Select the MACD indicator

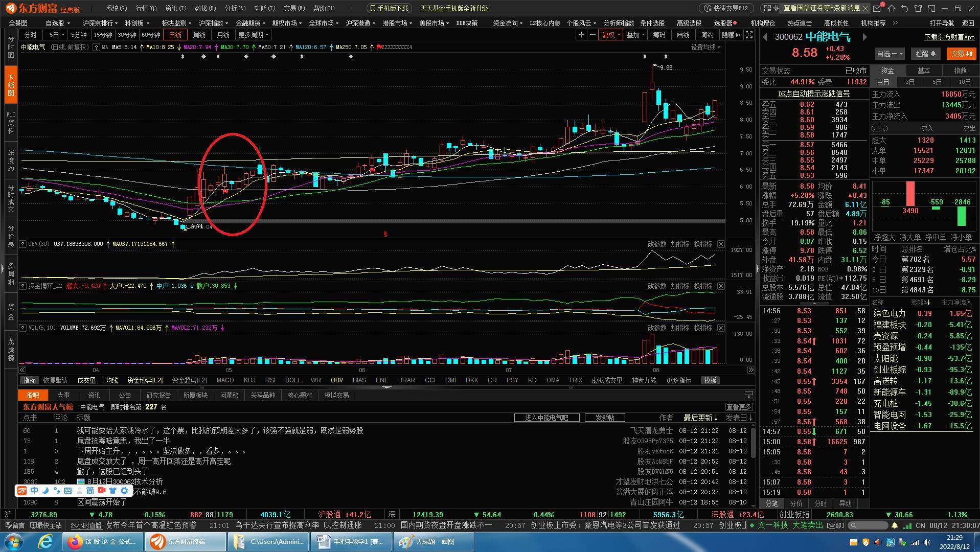click(225, 380)
